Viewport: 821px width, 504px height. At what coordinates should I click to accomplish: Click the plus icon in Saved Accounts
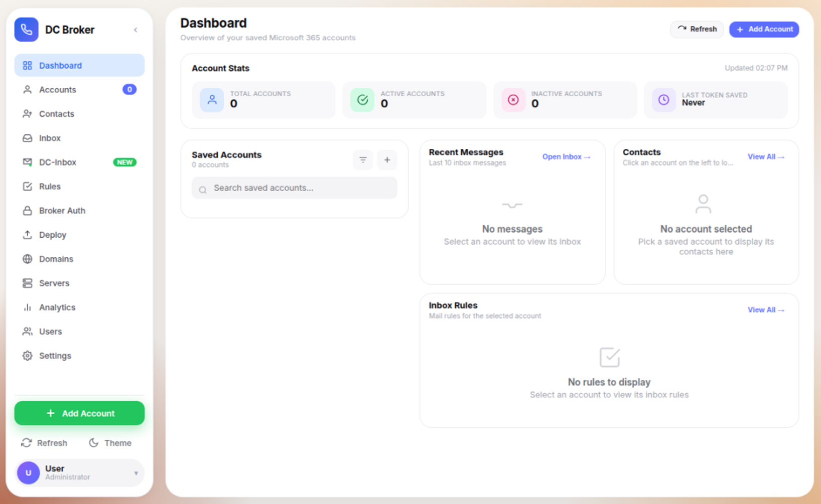(x=387, y=160)
